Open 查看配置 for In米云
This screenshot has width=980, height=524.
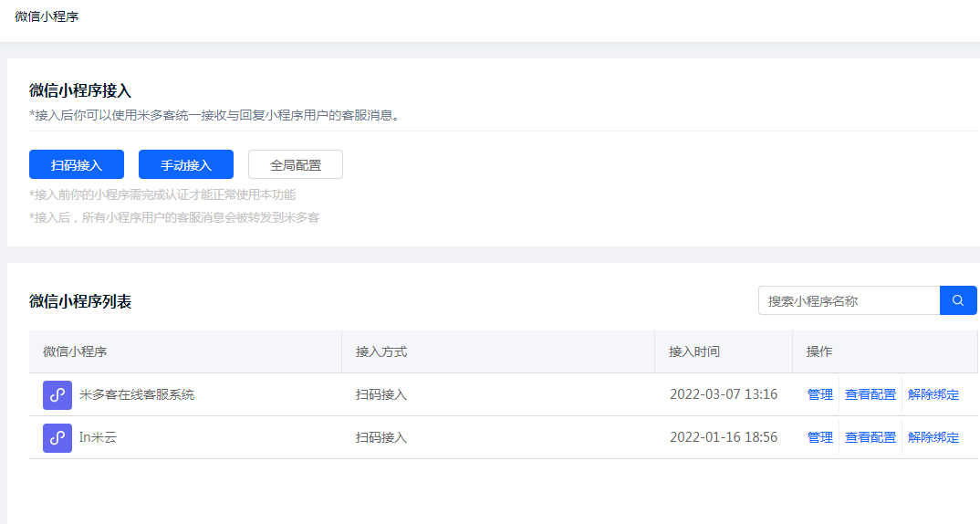point(870,437)
